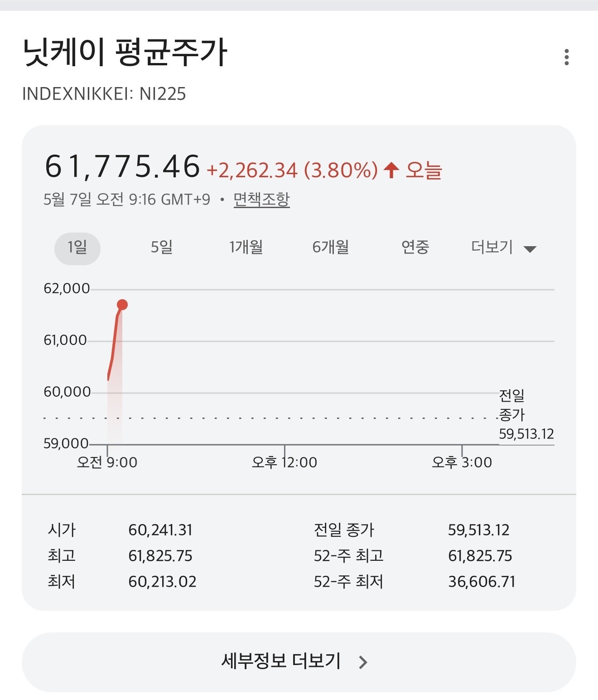The height and width of the screenshot is (700, 598).
Task: Click the 오후 12:00 axis marker
Action: pyautogui.click(x=285, y=462)
